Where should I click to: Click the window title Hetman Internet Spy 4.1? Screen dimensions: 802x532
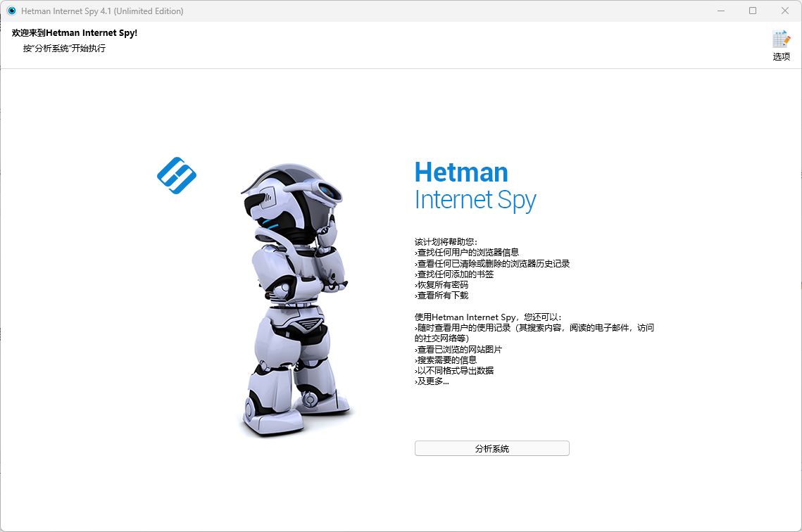(102, 11)
